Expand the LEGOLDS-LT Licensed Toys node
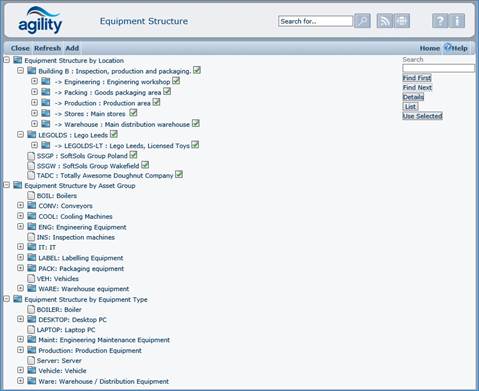Screen dimensions: 479x391 [34, 145]
